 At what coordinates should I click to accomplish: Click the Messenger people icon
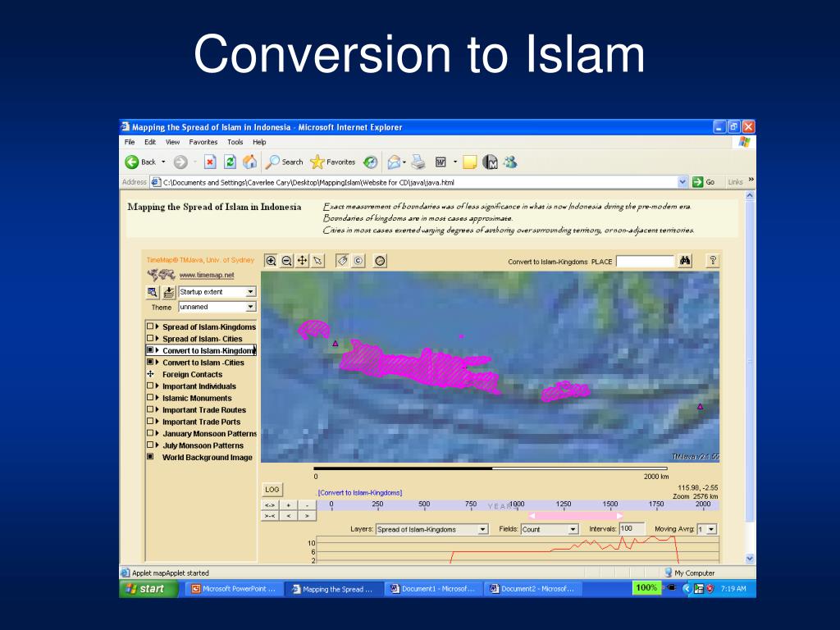coord(510,162)
